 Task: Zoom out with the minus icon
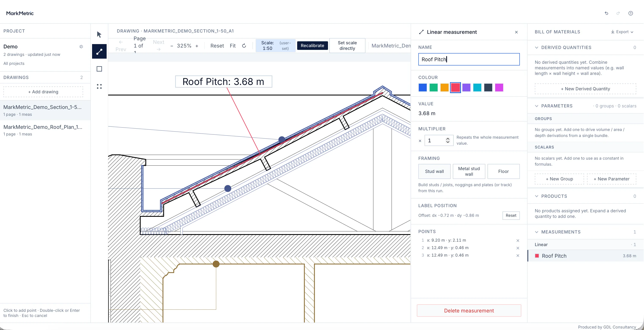click(x=171, y=46)
